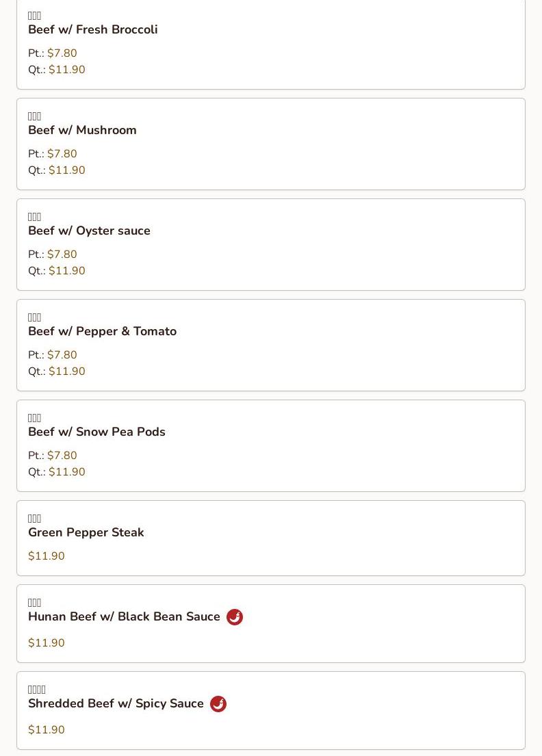Select Beef w/ Mushroom menu item
Viewport: 542px width, 756px height.
point(82,131)
